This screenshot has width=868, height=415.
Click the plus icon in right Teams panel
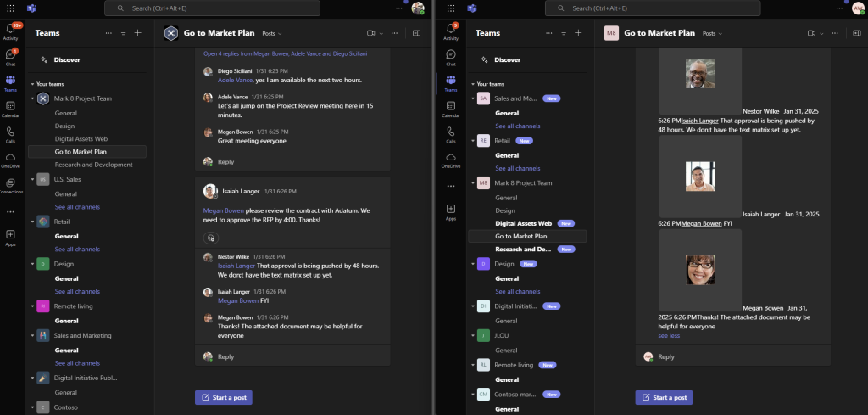578,33
